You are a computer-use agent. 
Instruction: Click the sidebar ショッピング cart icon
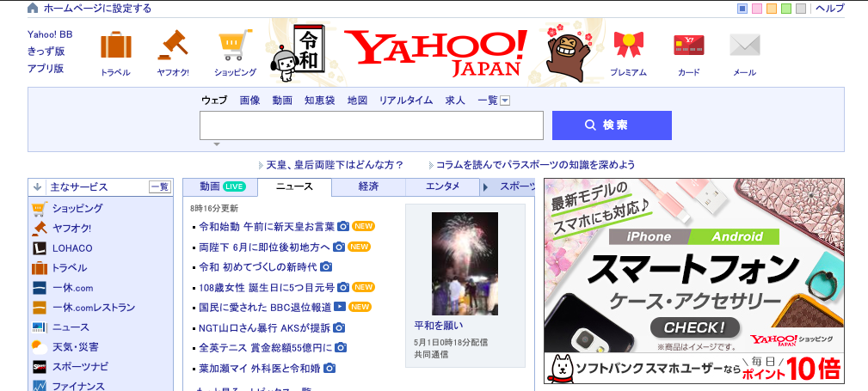[40, 209]
